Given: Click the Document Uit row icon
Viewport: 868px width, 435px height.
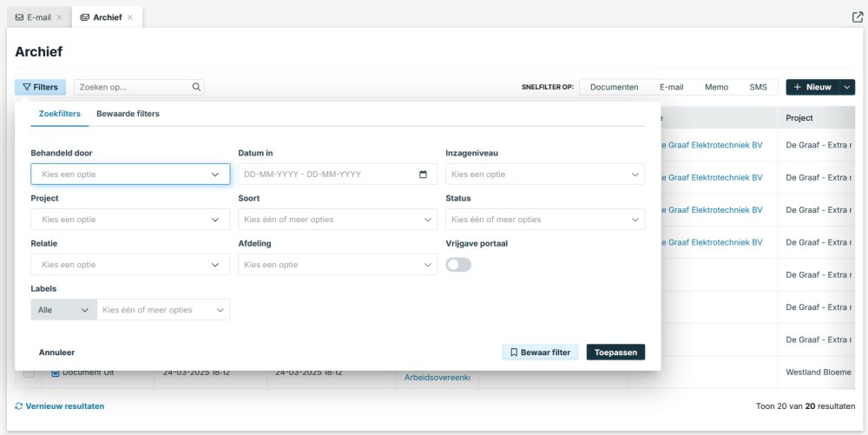Looking at the screenshot, I should (x=56, y=373).
